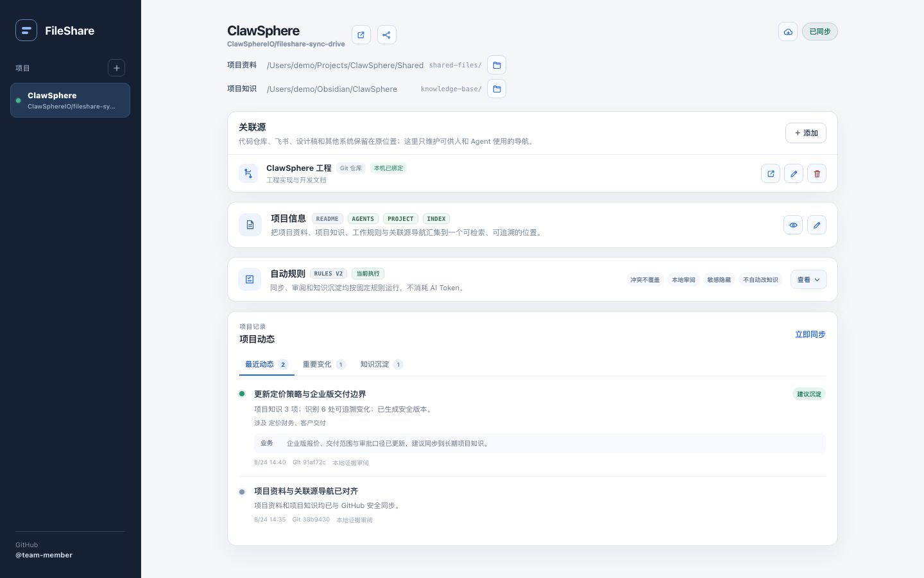This screenshot has height=578, width=924.
Task: Edit the ClawSphere 工程 source
Action: (x=794, y=173)
